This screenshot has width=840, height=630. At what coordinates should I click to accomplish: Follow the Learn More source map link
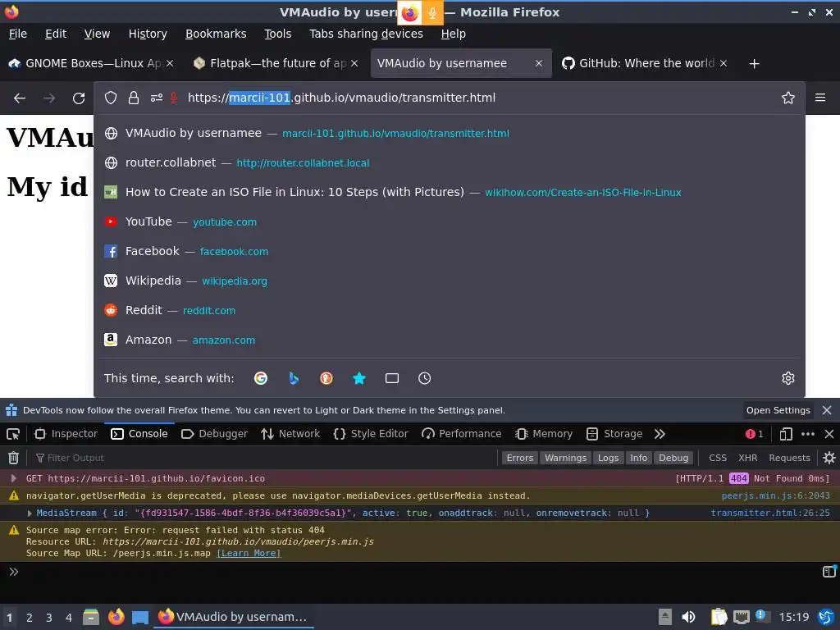(x=249, y=554)
